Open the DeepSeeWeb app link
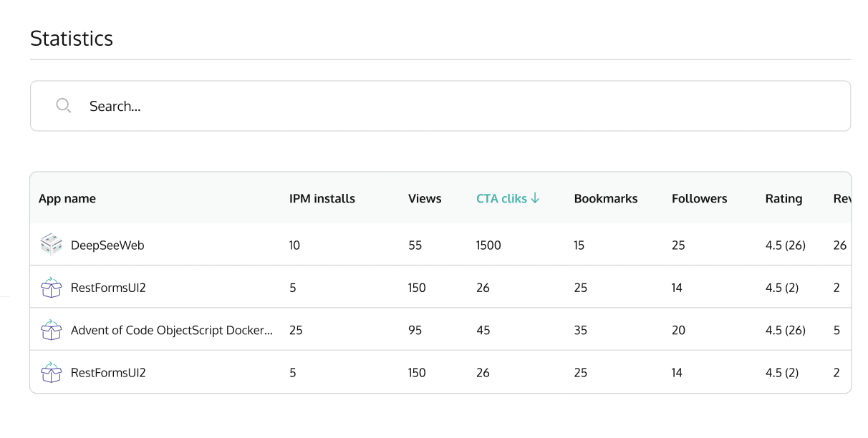Viewport: 868px width, 438px height. [107, 245]
